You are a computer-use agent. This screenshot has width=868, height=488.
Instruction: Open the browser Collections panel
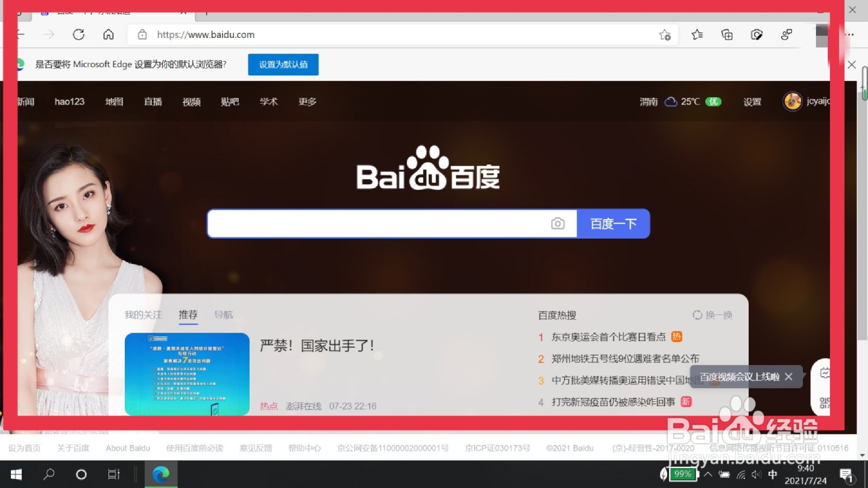pyautogui.click(x=727, y=34)
